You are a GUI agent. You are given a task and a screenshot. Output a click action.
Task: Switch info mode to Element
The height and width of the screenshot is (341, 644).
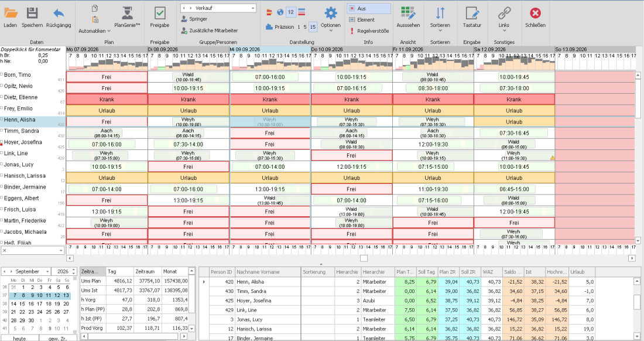[361, 20]
